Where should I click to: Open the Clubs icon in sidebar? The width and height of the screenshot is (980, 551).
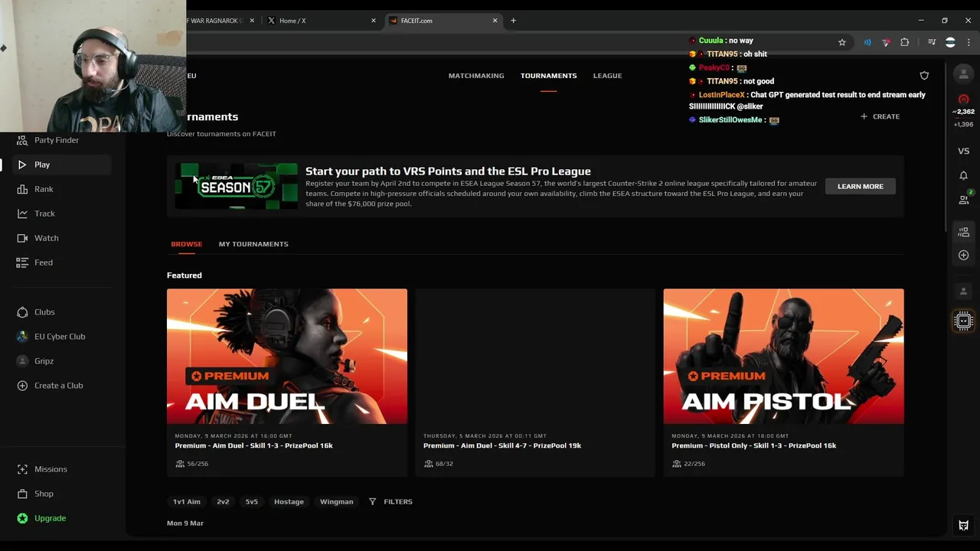[22, 312]
